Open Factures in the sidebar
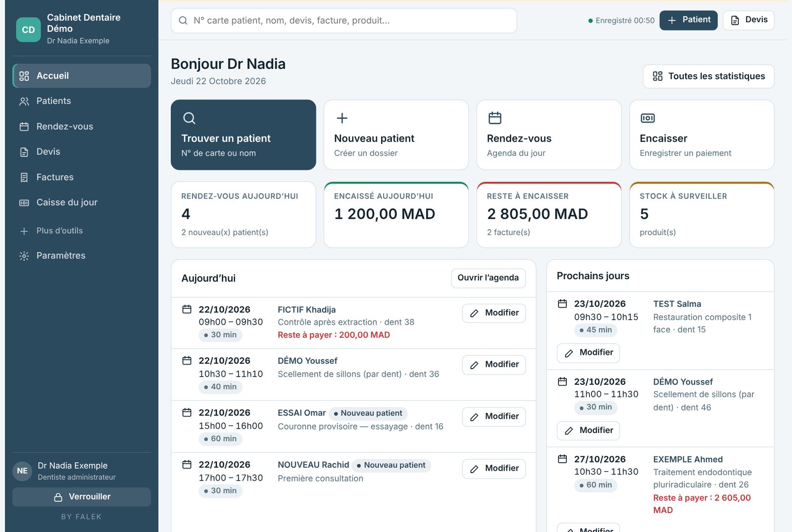 (82, 177)
